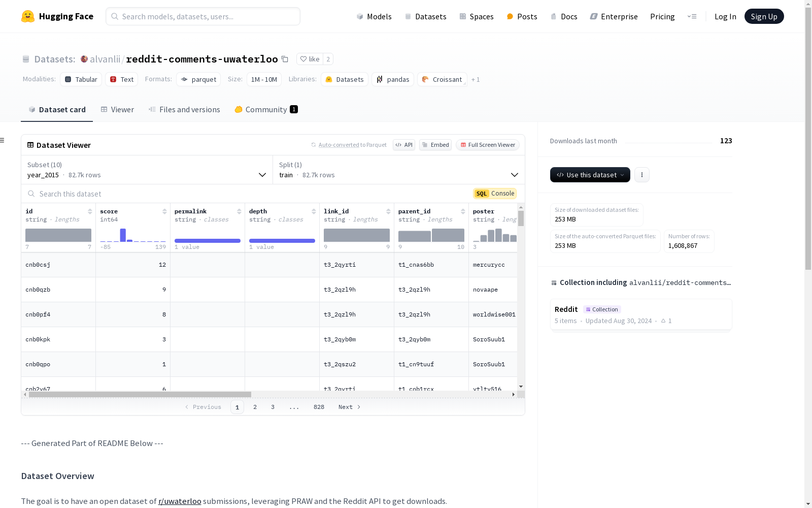Select the t3_2qszu2 link_id cell
This screenshot has width=812, height=508.
coord(357,364)
